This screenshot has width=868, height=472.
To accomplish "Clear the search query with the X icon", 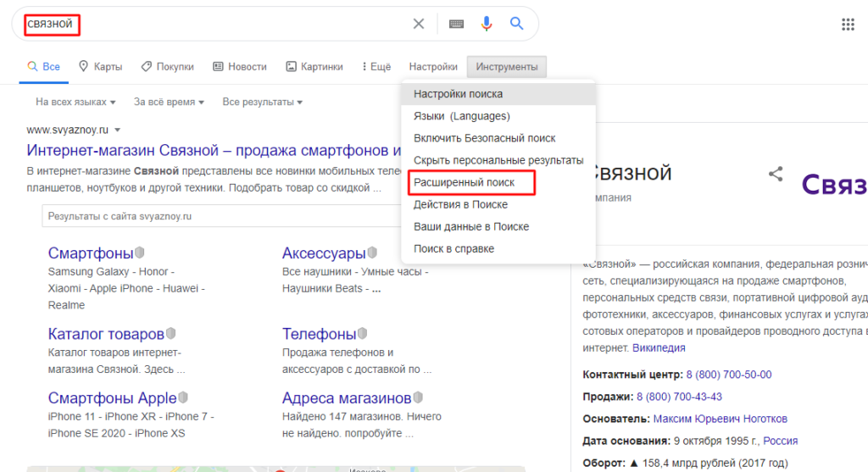I will pyautogui.click(x=419, y=24).
